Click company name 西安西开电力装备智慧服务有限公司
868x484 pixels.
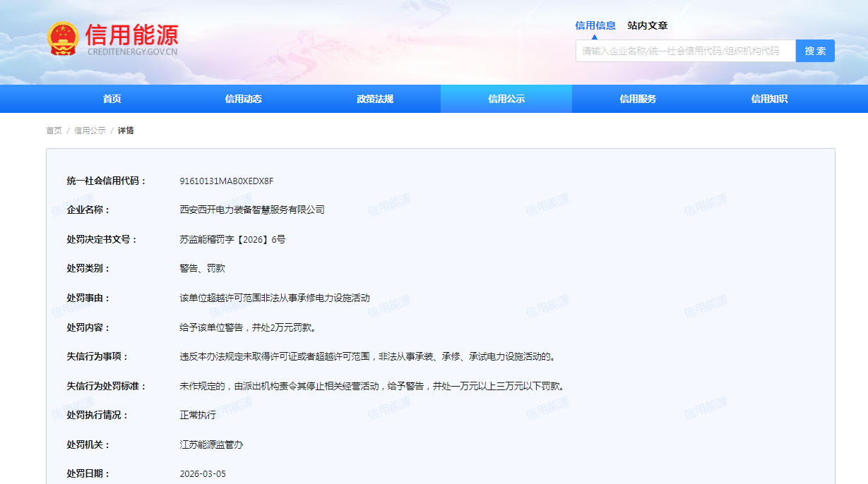(x=252, y=210)
